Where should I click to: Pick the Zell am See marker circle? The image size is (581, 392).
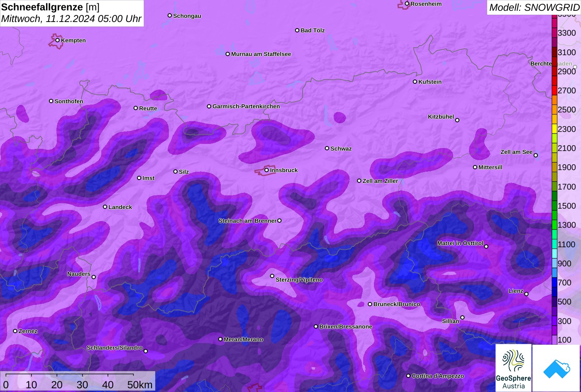[x=536, y=156]
